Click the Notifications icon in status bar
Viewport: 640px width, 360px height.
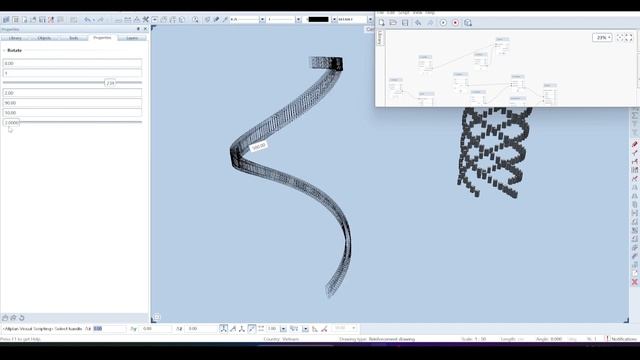[x=607, y=339]
